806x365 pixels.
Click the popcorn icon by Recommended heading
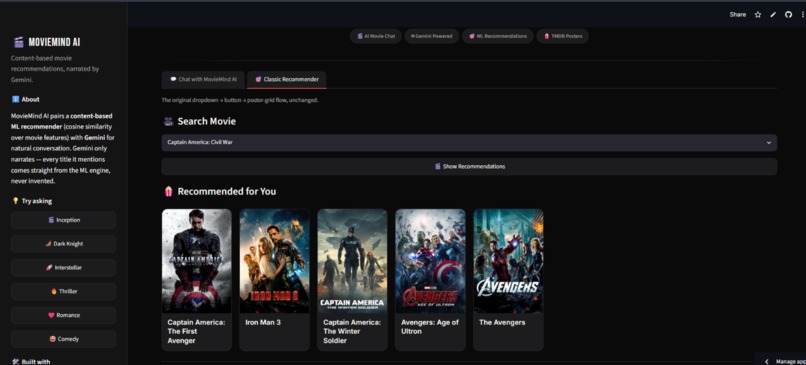(168, 191)
